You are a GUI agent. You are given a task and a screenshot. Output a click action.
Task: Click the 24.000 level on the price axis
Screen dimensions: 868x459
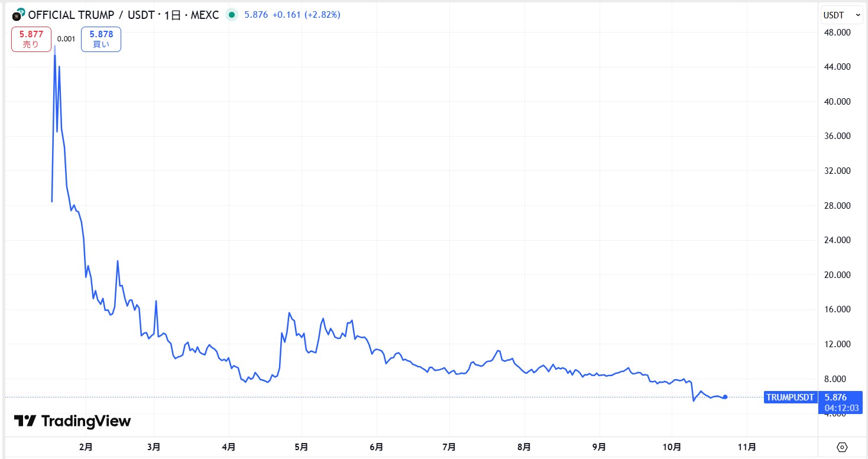coord(838,240)
